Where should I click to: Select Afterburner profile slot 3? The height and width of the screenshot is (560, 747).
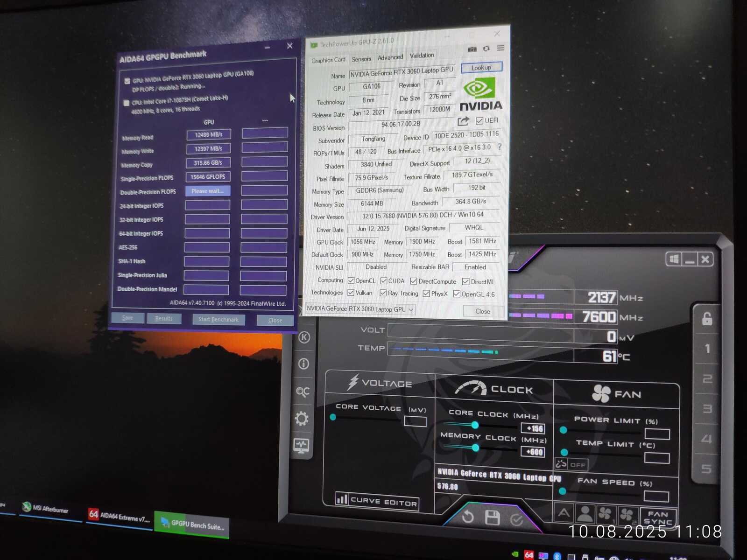[x=707, y=409]
